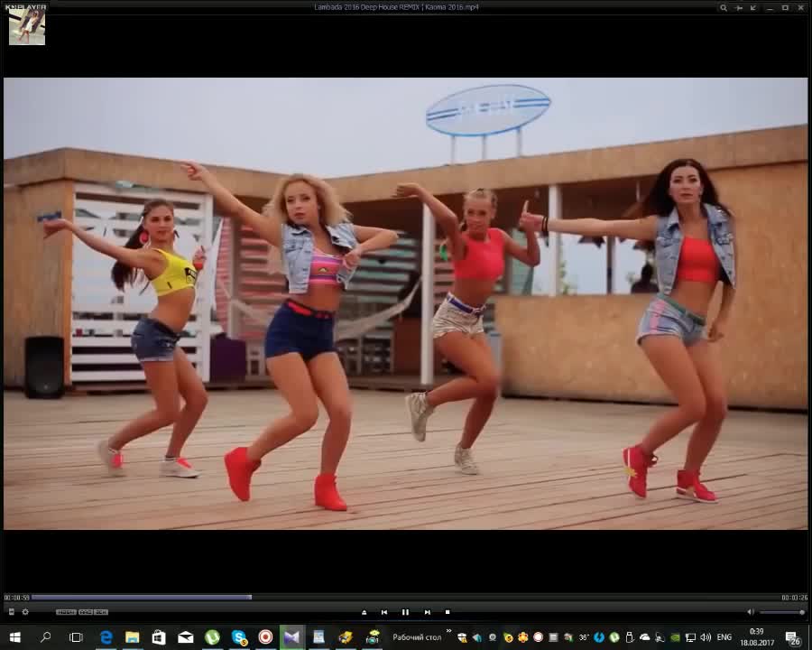This screenshot has width=812, height=650.
Task: Click the video thumbnail in top-left corner
Action: (27, 27)
